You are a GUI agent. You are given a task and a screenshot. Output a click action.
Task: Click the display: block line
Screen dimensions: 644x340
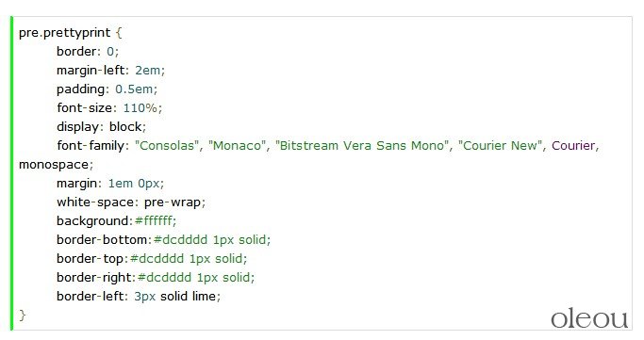(x=101, y=127)
